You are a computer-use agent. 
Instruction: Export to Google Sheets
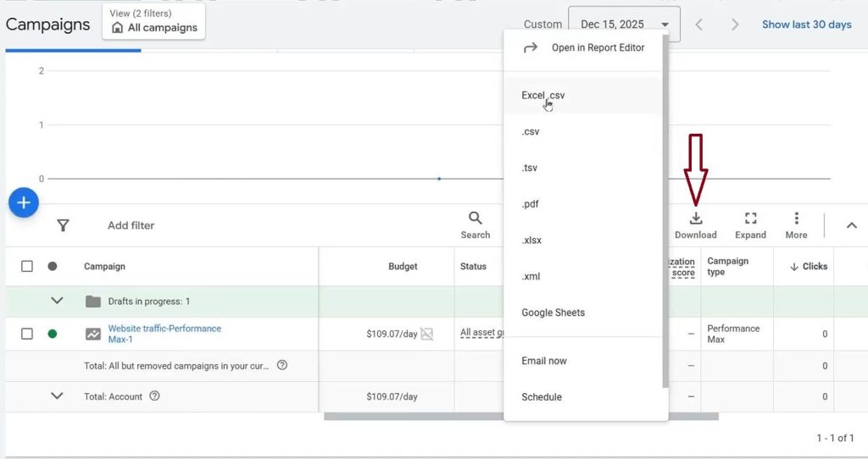[583, 312]
